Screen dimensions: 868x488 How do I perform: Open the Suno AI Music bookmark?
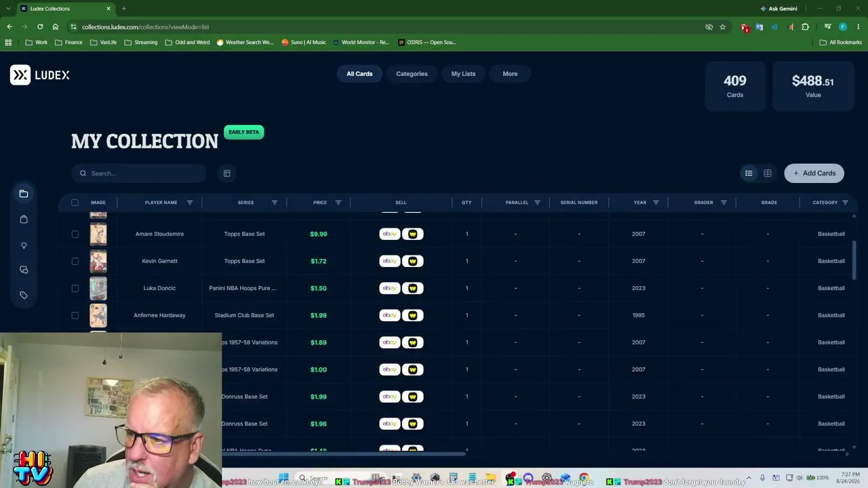304,42
